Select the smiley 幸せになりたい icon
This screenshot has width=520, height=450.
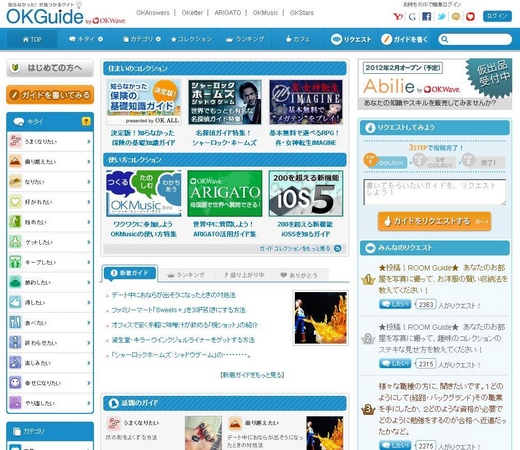(15, 383)
